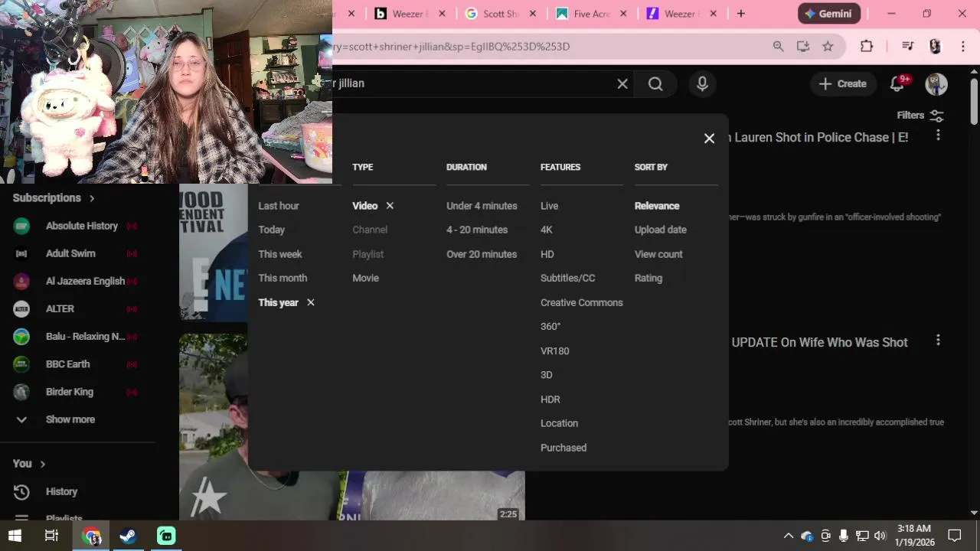Open the YouTube account avatar menu

tap(936, 84)
